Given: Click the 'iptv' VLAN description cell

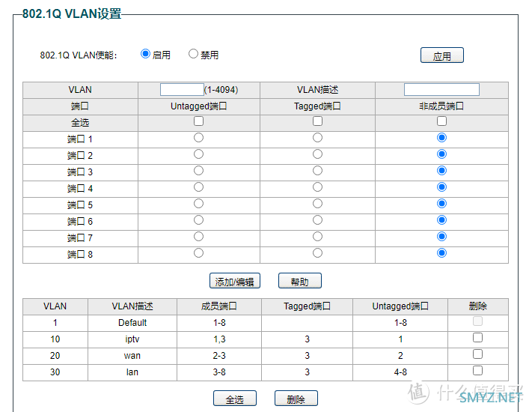Looking at the screenshot, I should [132, 339].
